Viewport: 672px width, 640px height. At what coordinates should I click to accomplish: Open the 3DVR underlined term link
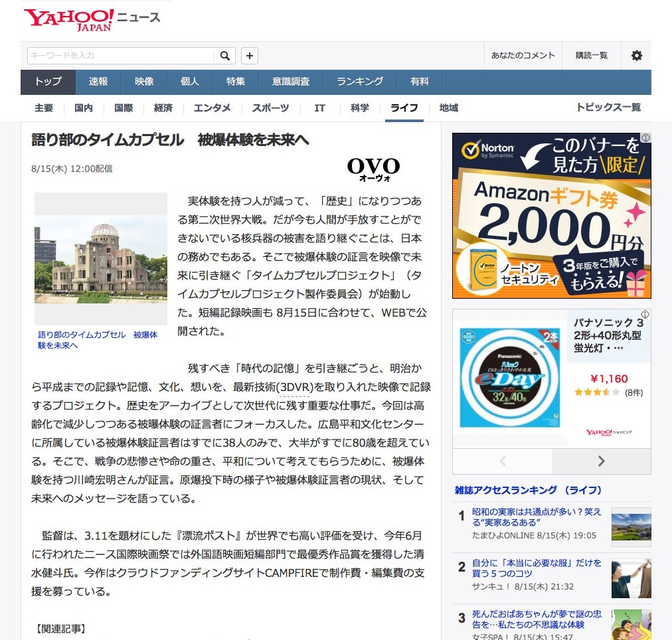point(294,388)
